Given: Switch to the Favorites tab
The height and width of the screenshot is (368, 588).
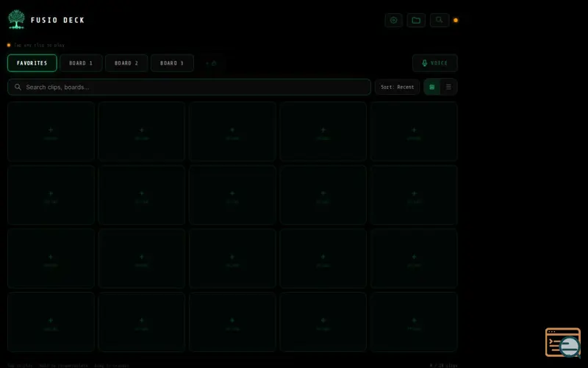Looking at the screenshot, I should (x=32, y=63).
